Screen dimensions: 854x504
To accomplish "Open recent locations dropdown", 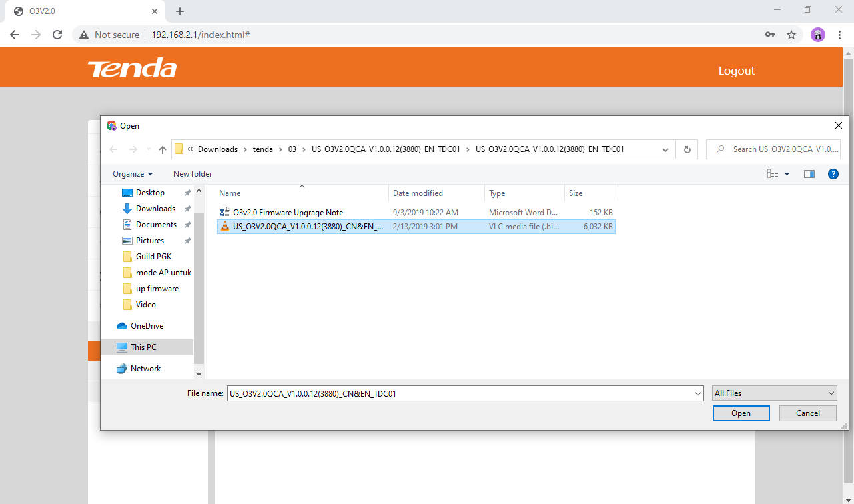I will pos(148,149).
